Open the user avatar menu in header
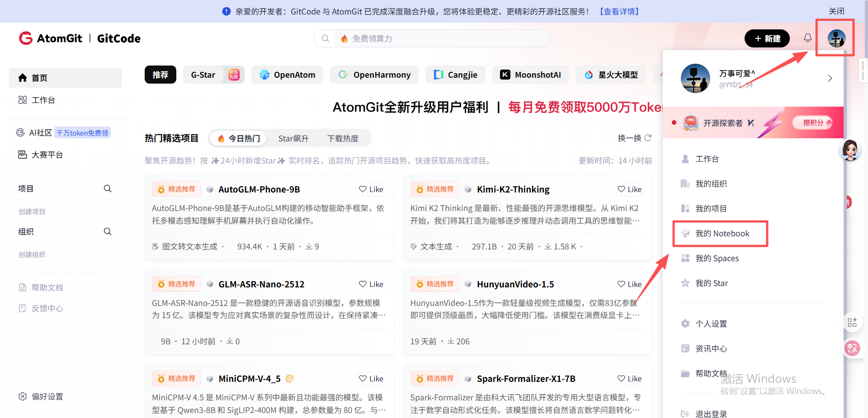Screen dimensions: 868x418 (836, 38)
